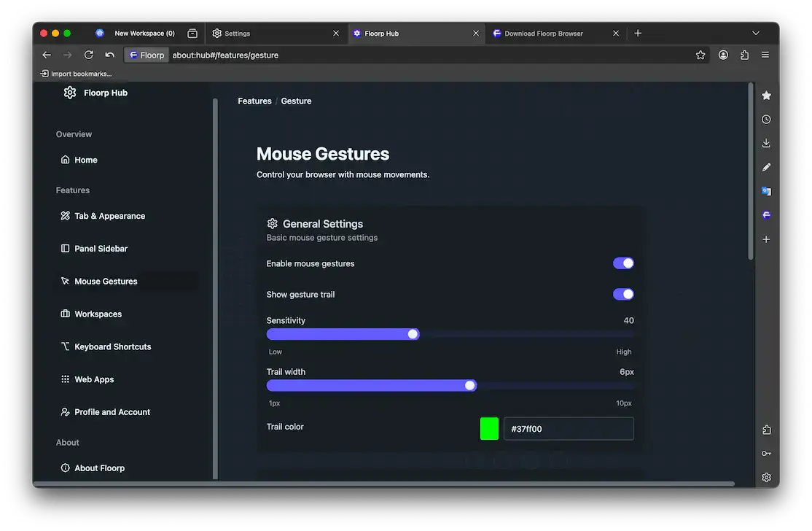This screenshot has height=531, width=812.
Task: Toggle Show gesture trail
Action: 623,294
